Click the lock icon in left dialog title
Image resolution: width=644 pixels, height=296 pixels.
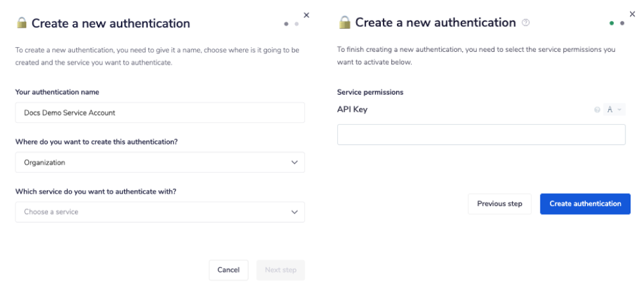pyautogui.click(x=22, y=24)
